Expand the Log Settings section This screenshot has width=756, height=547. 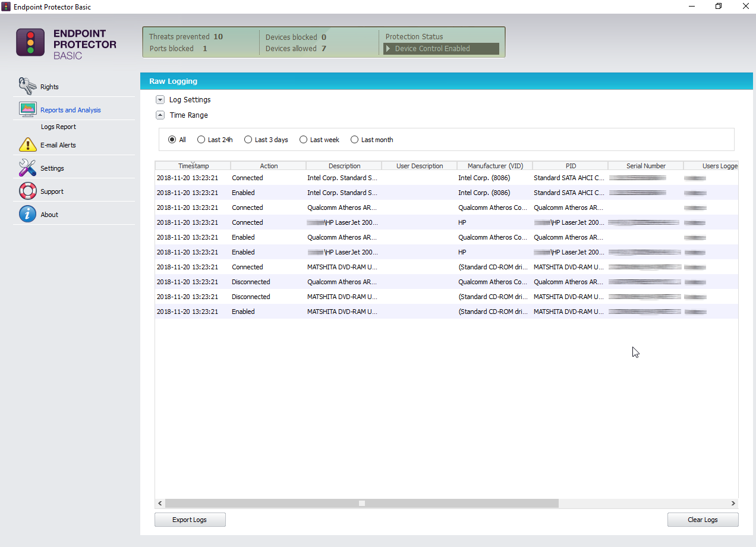(160, 100)
